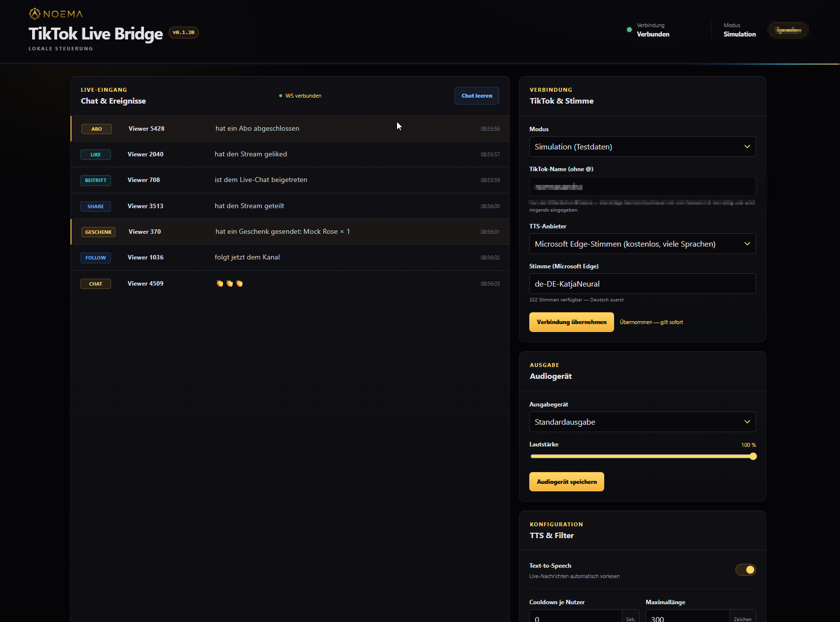Click the CHAT event badge
The height and width of the screenshot is (622, 840).
coord(96,284)
